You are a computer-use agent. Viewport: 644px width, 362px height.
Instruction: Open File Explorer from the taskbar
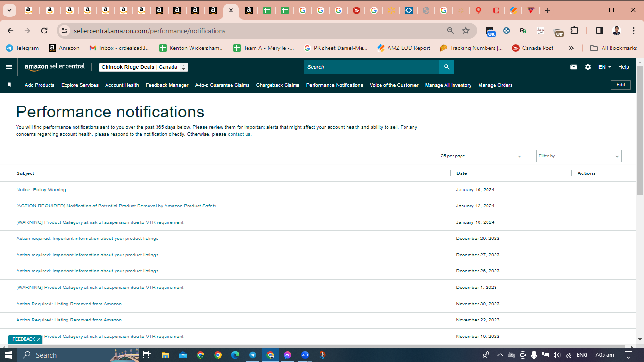[x=165, y=355]
